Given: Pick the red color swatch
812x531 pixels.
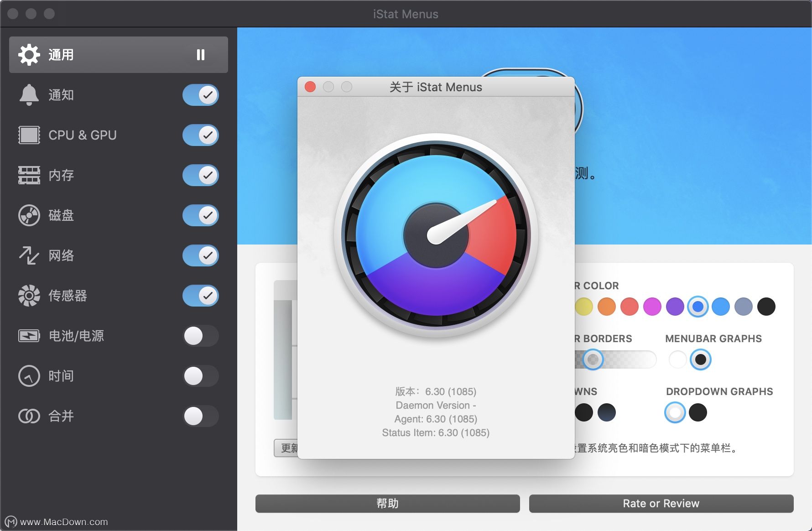Looking at the screenshot, I should [630, 307].
